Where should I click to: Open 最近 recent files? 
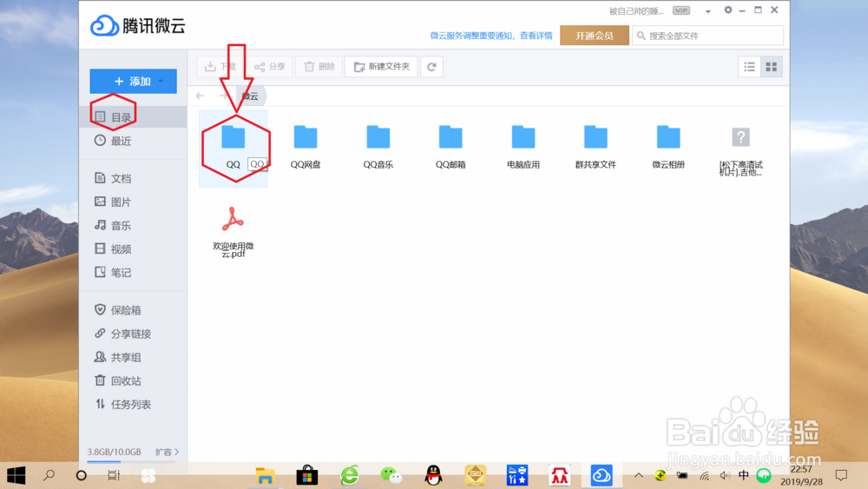point(133,141)
